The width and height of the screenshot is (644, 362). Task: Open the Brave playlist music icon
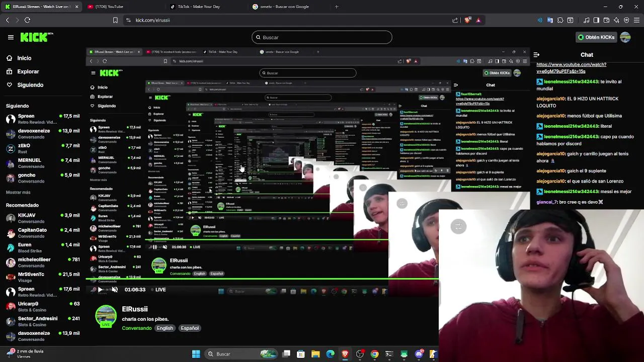click(587, 20)
